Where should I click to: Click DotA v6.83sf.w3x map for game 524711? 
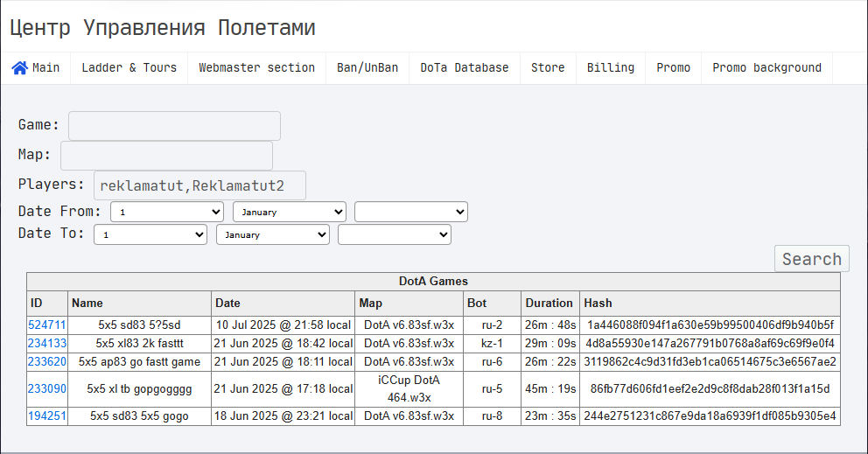(409, 325)
